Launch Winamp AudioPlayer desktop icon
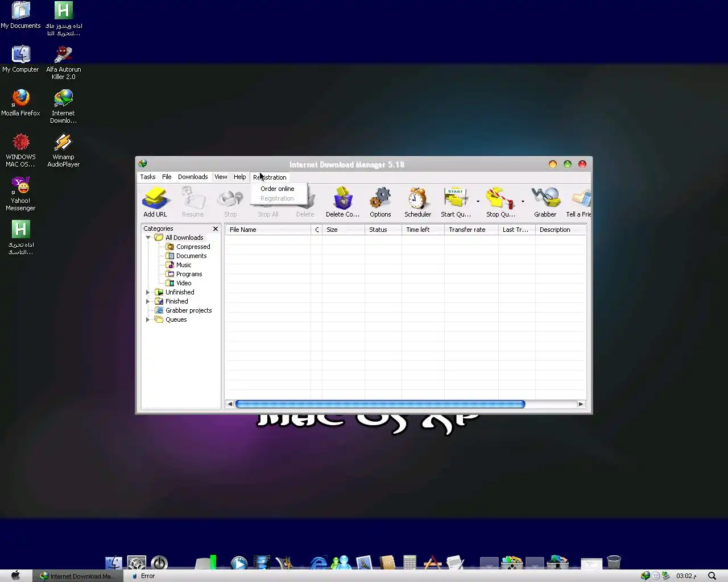The image size is (728, 582). [x=64, y=150]
